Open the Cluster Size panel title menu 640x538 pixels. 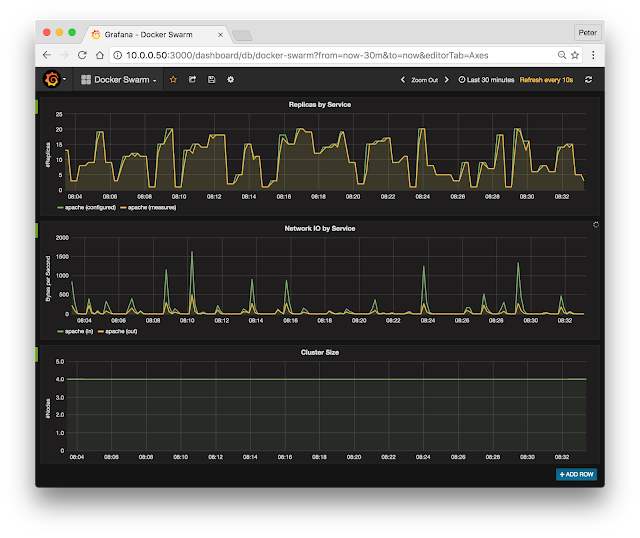tap(320, 352)
